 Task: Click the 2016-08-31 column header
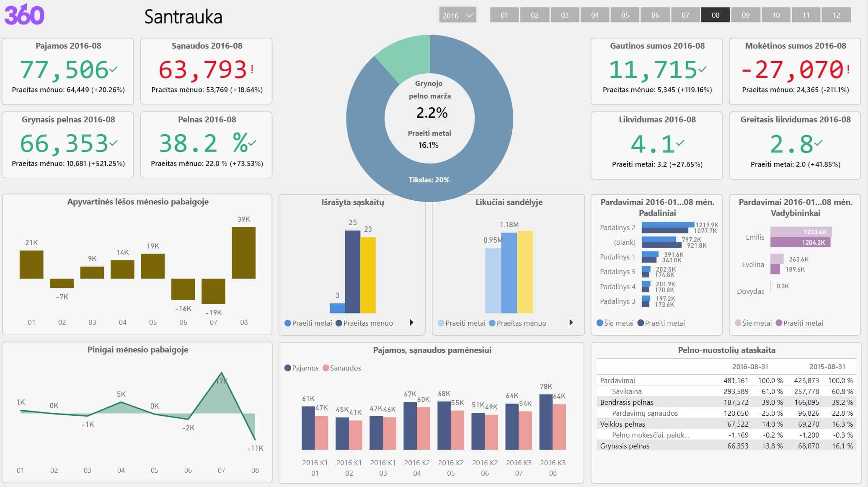click(750, 367)
